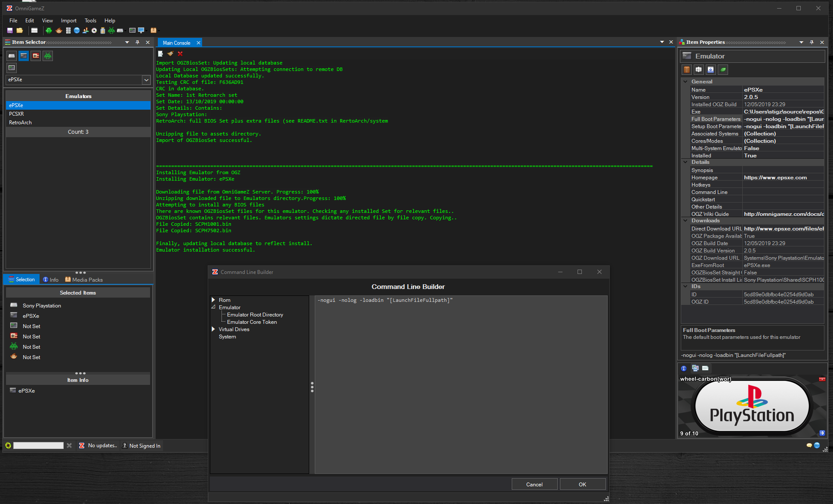Screen dimensions: 833x504
Task: Collapse the Emulator tree node
Action: coord(213,307)
